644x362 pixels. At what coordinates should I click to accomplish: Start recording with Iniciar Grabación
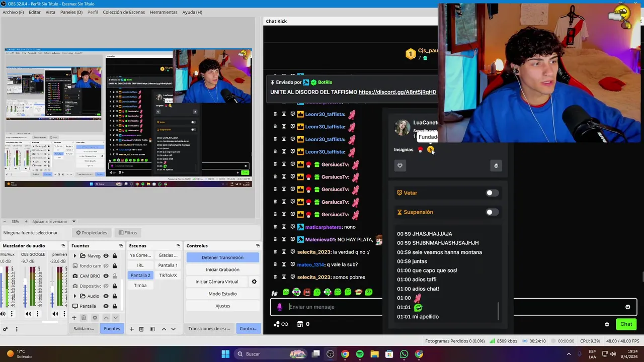tap(222, 269)
